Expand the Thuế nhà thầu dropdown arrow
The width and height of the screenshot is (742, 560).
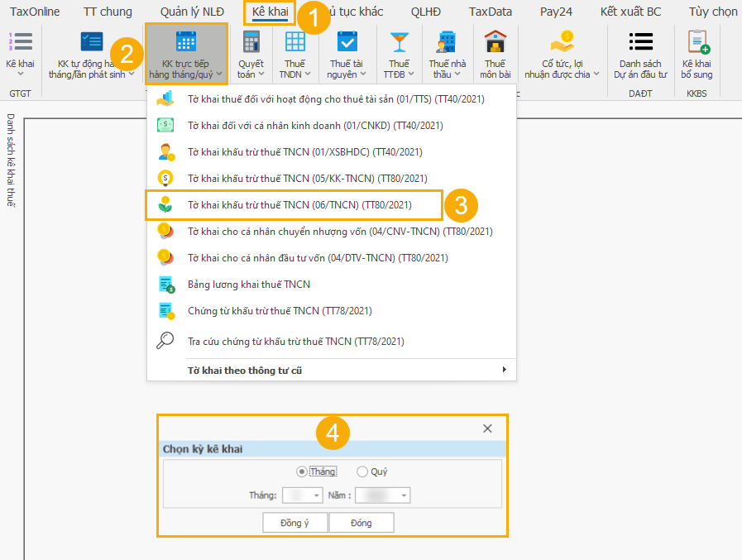coord(457,74)
